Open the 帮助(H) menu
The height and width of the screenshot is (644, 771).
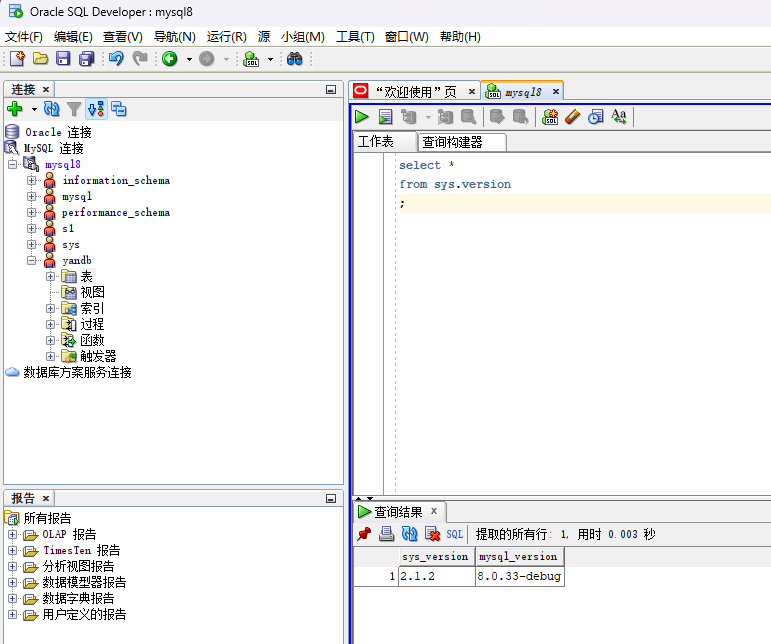[460, 37]
